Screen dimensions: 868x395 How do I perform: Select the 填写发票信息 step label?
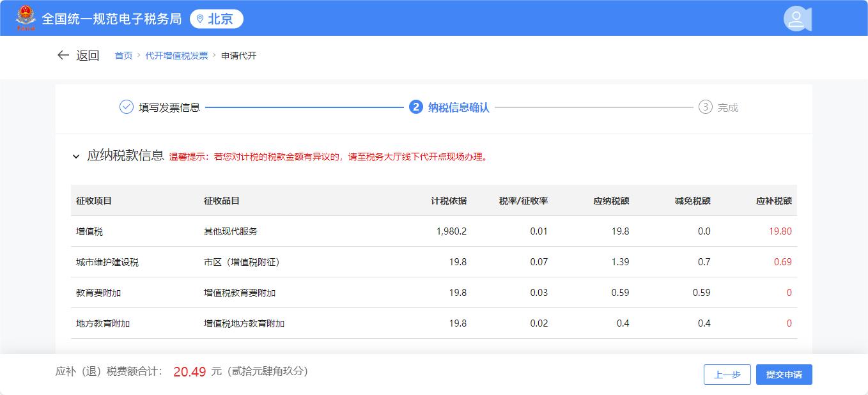click(169, 107)
